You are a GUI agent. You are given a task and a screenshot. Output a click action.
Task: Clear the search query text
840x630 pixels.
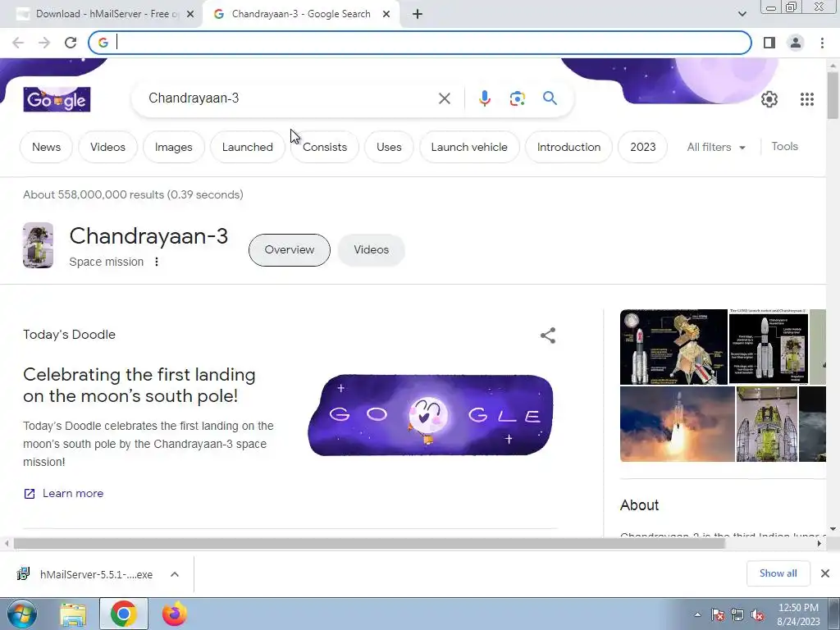[x=444, y=98]
